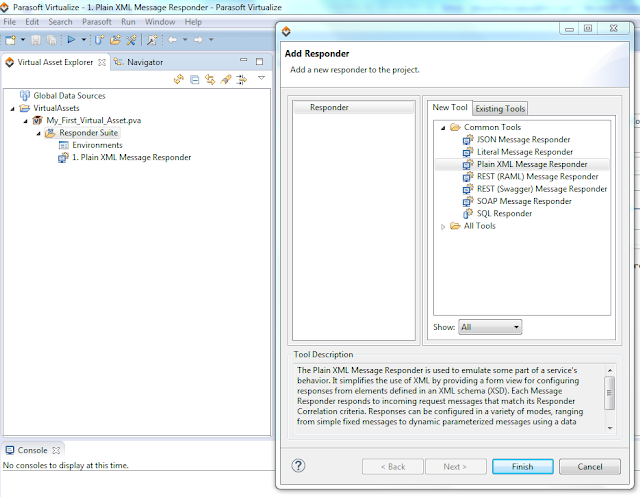Choose REST (Swagger) Message Responder
Screen dimensions: 640x497
coord(542,189)
